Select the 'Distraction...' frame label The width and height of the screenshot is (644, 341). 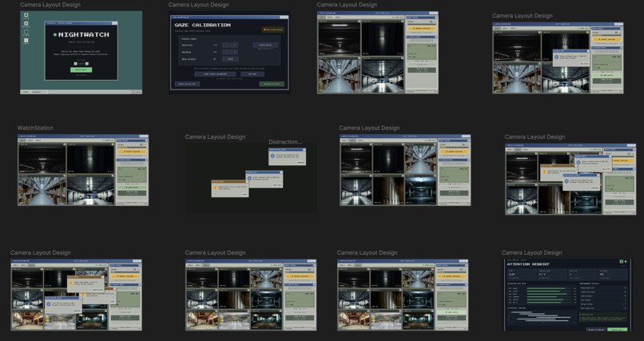click(x=285, y=142)
